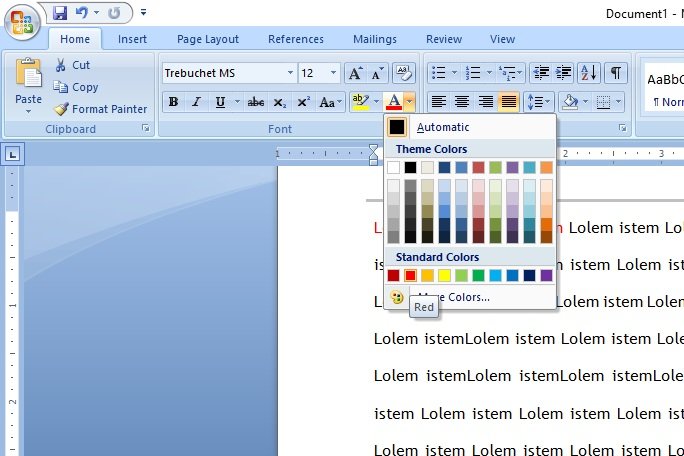Switch to the Insert tab
The image size is (684, 456).
pyautogui.click(x=132, y=39)
